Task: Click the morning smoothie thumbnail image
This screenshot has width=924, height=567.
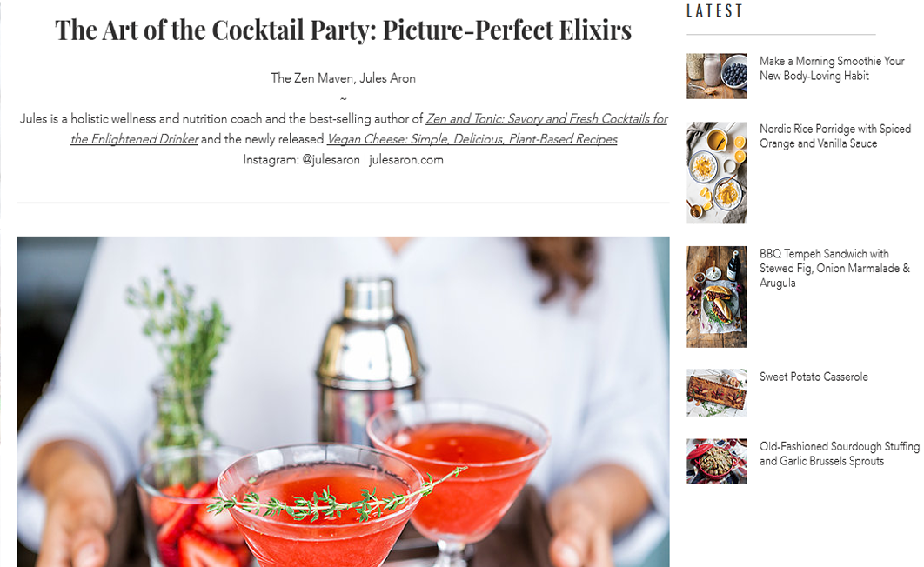Action: click(717, 76)
